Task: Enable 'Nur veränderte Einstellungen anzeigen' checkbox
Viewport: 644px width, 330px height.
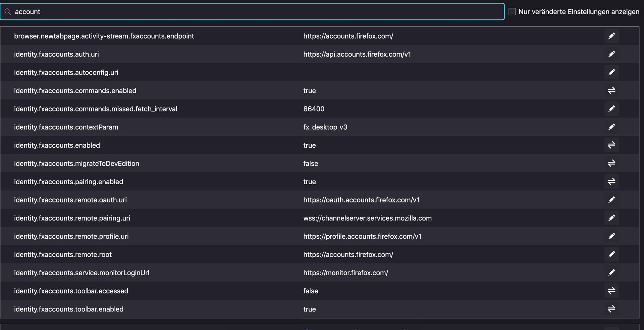Action: [512, 12]
